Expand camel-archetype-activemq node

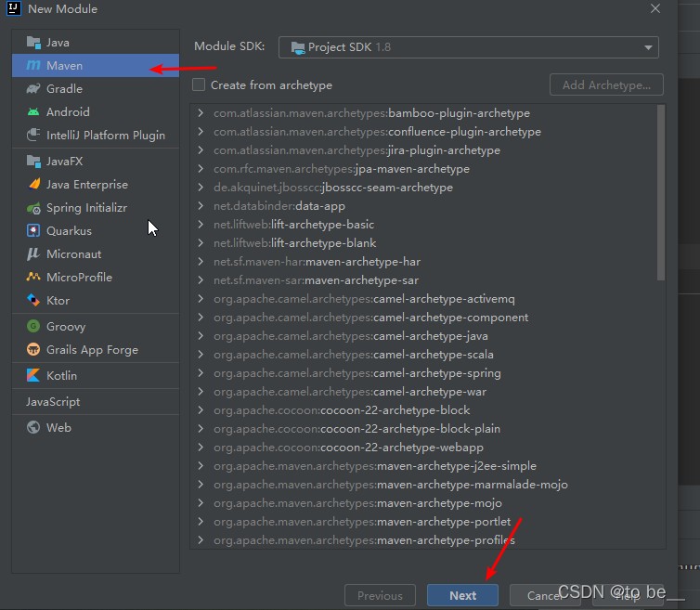pos(201,299)
